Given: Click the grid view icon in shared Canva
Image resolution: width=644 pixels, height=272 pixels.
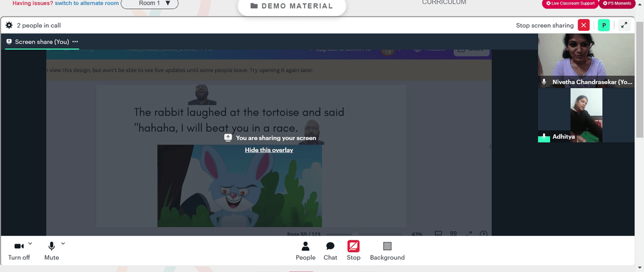Looking at the screenshot, I should (x=453, y=234).
